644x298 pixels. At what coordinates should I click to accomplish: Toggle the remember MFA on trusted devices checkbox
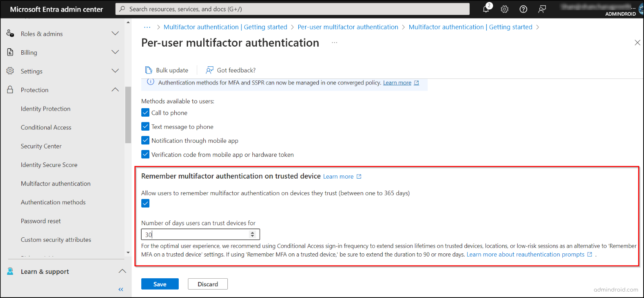(x=145, y=203)
